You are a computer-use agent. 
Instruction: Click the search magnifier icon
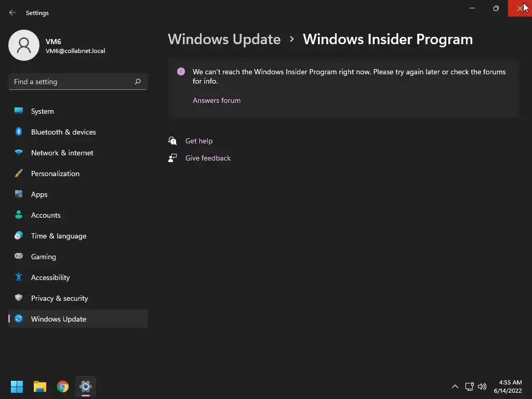[137, 82]
